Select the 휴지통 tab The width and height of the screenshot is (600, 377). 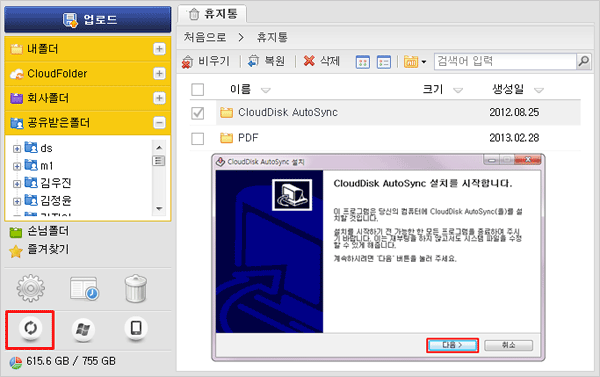212,14
